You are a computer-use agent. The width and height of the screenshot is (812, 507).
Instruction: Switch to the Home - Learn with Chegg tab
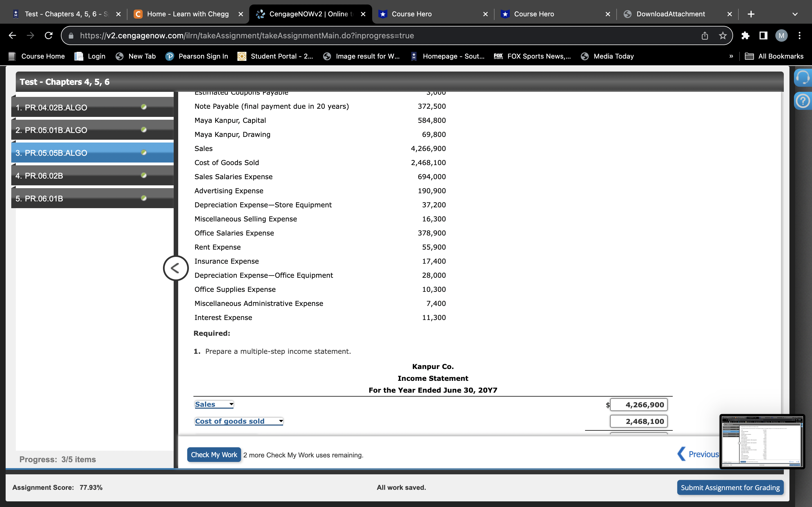(x=188, y=14)
